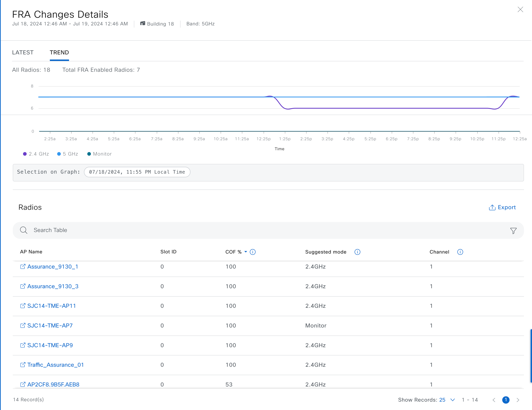Open the Show Records dropdown
532x410 pixels.
tap(452, 400)
